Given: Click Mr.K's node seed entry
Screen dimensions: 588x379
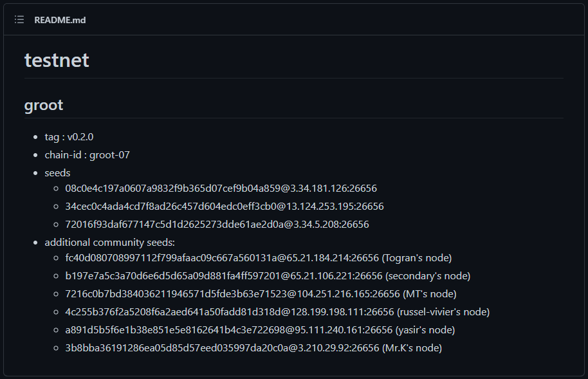Looking at the screenshot, I should [x=253, y=348].
